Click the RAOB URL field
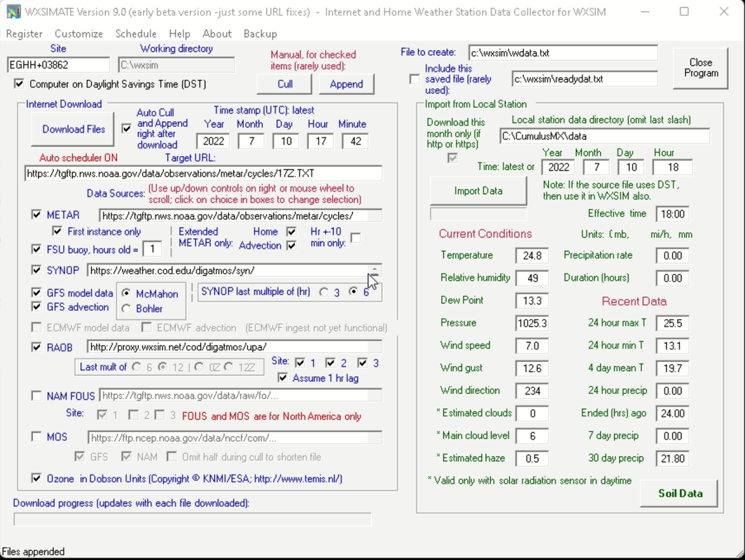The image size is (745, 560). 235,346
